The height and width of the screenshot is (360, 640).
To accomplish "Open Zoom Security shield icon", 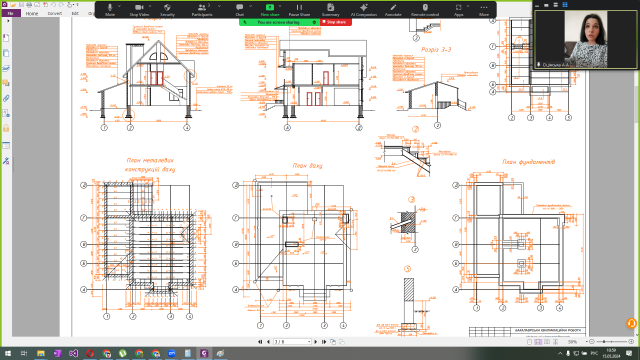I will [x=167, y=10].
